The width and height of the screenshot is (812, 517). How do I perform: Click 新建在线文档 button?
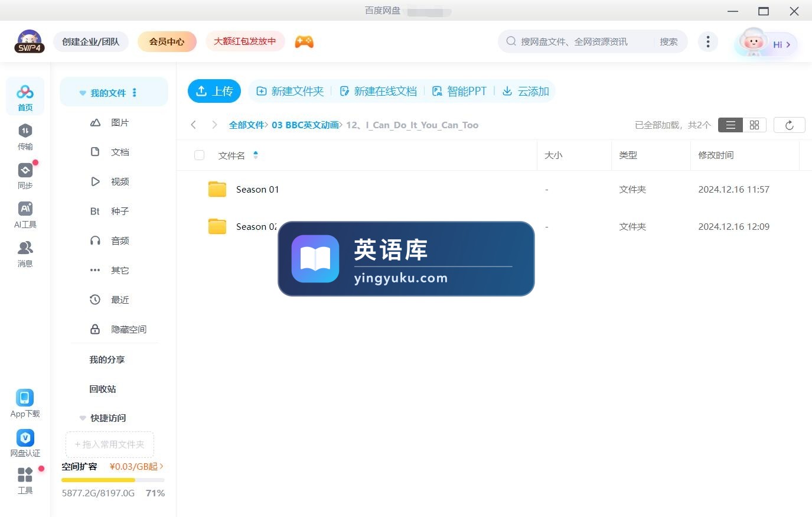[378, 91]
